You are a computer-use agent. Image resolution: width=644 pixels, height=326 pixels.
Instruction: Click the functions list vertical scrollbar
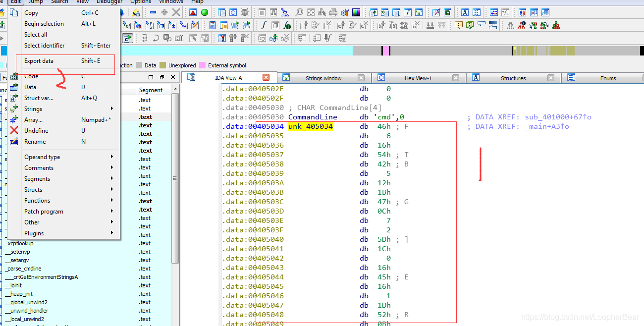point(175,178)
